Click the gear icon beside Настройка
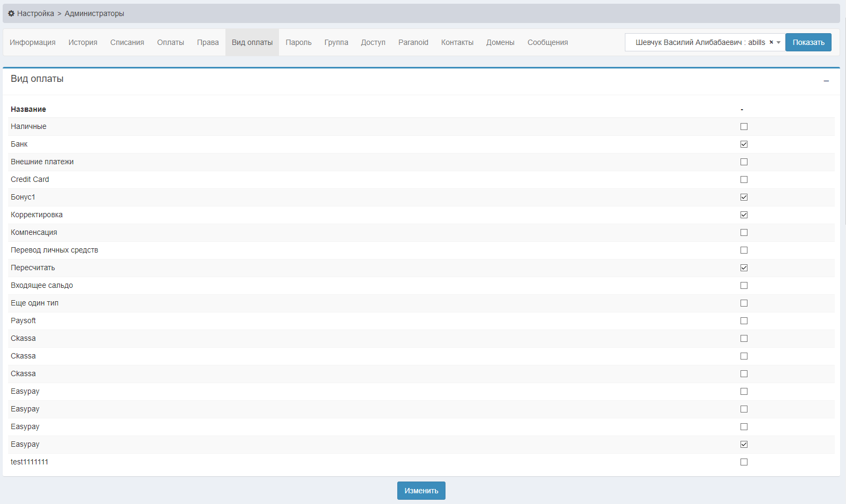 point(11,13)
